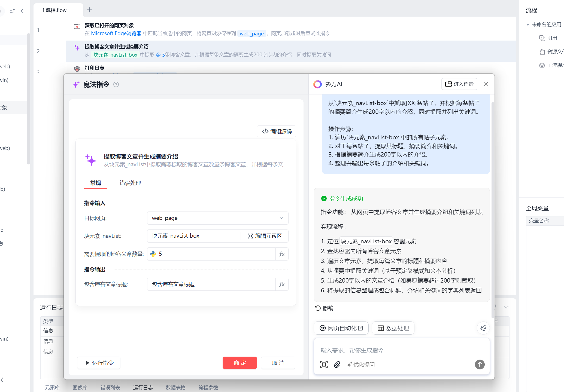
Task: Click the send arrow in AI input
Action: (x=480, y=364)
